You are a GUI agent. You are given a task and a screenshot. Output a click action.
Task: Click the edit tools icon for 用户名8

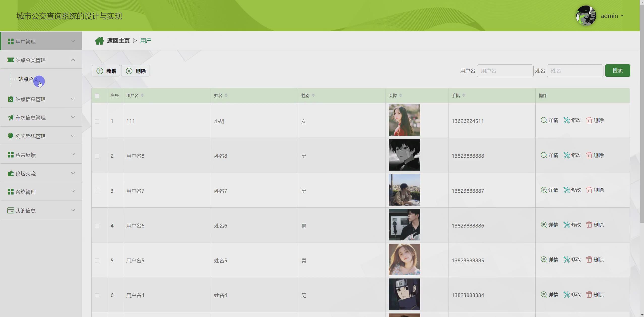point(566,155)
